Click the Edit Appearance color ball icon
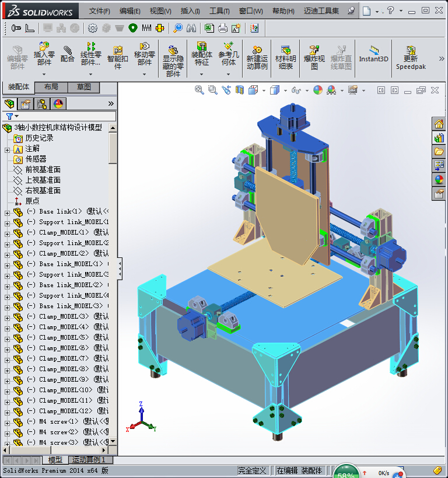 pyautogui.click(x=317, y=90)
